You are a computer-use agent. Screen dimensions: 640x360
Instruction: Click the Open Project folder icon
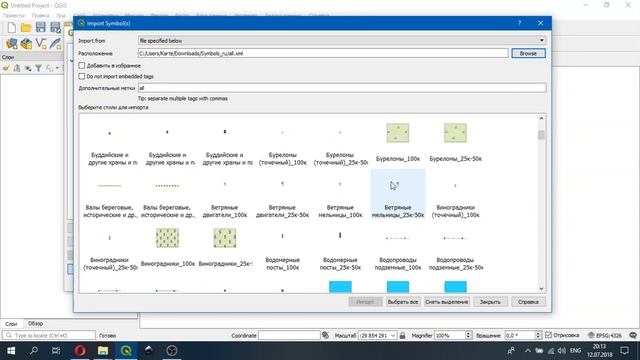click(26, 27)
